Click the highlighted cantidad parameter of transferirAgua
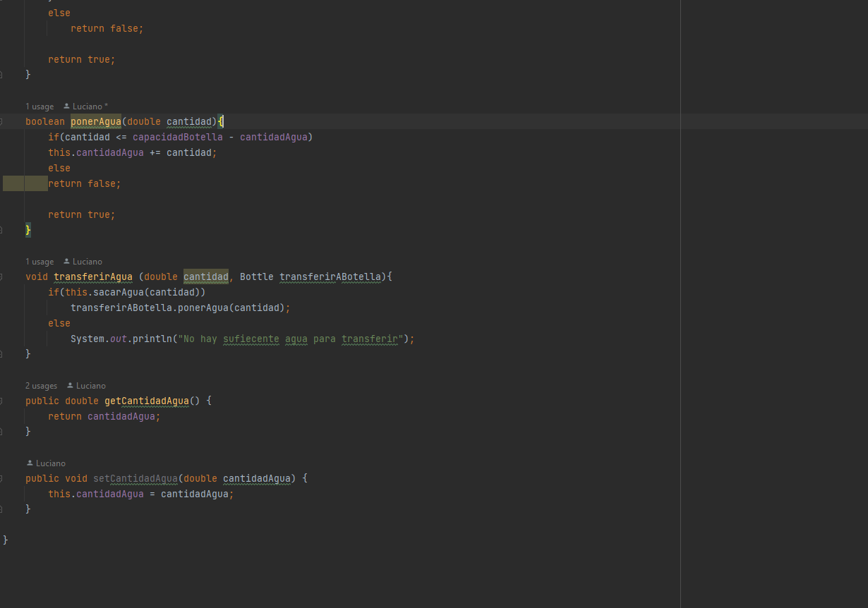This screenshot has height=608, width=868. pyautogui.click(x=206, y=276)
